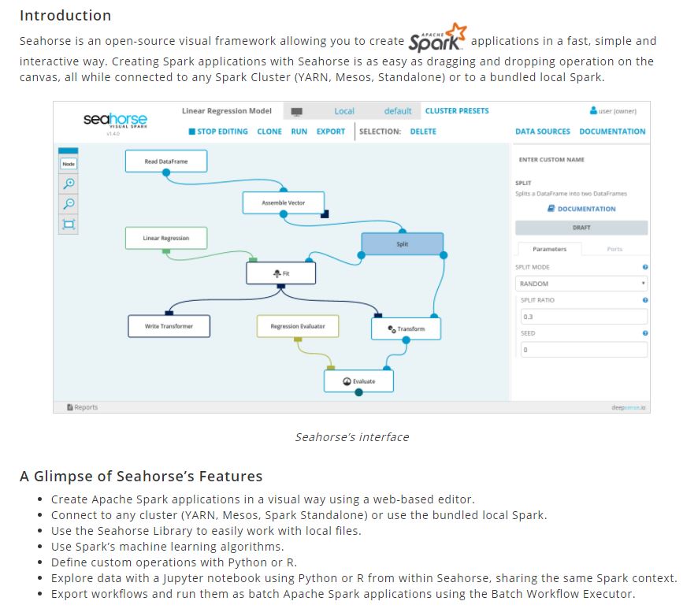Click help icon next to Split Mode

645,267
